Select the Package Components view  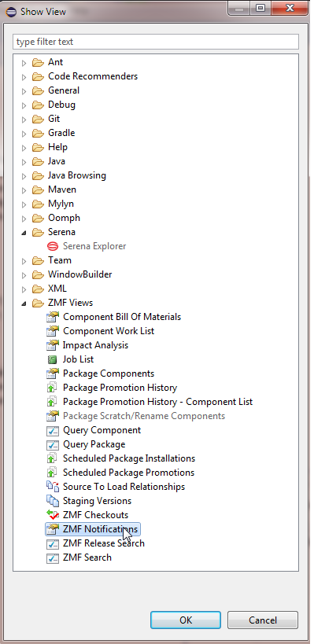click(109, 374)
